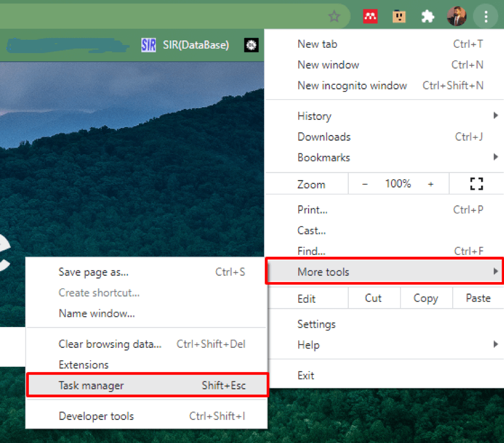Image resolution: width=504 pixels, height=443 pixels.
Task: Open Developer tools
Action: [x=96, y=416]
